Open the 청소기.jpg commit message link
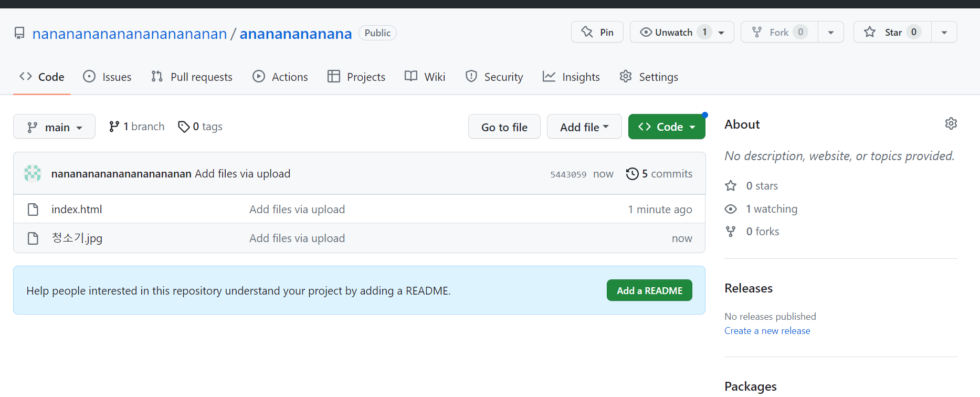Viewport: 980px width, 397px height. [297, 238]
